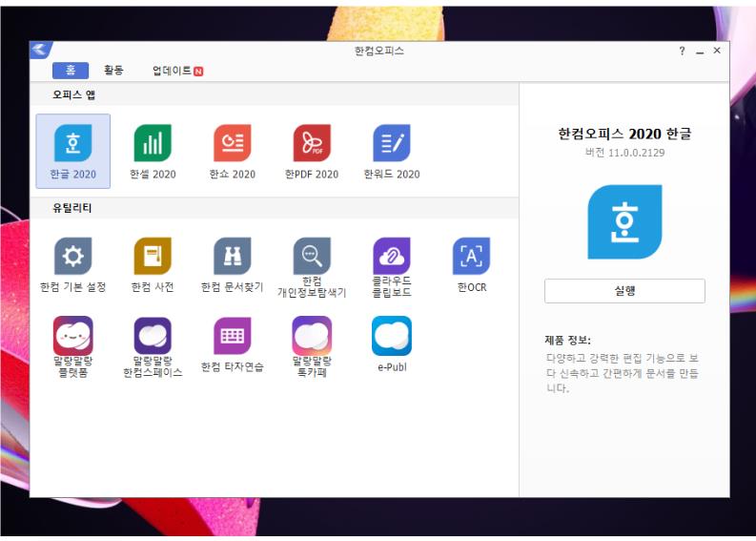Switch to the 활동 tab
This screenshot has width=756, height=541.
click(x=113, y=71)
